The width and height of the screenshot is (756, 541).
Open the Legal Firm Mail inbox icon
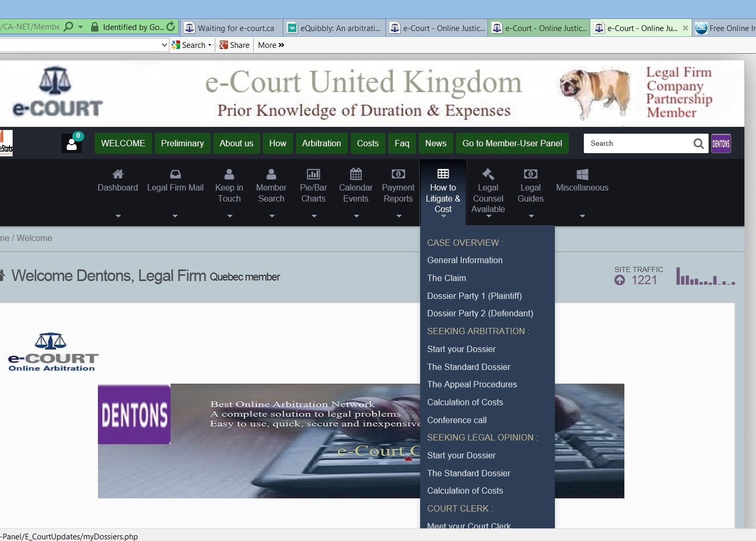click(x=175, y=174)
